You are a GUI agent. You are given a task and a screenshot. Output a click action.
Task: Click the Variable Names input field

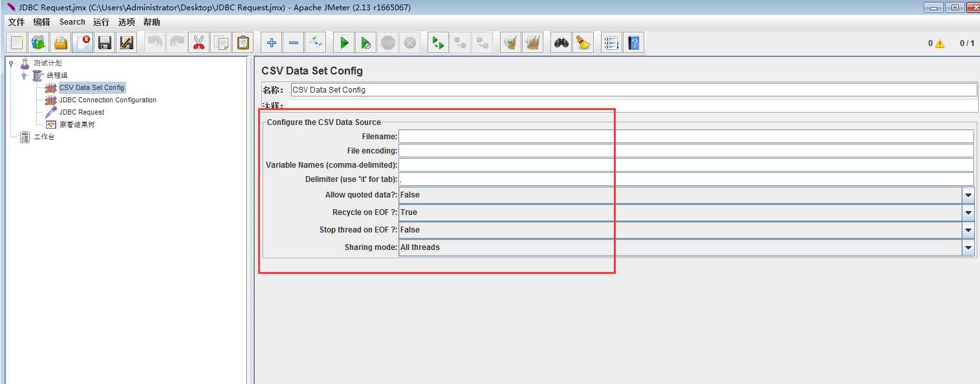point(686,165)
